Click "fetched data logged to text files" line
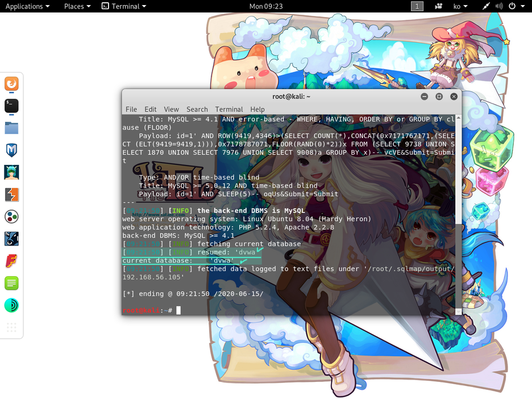The height and width of the screenshot is (399, 532). (288, 269)
